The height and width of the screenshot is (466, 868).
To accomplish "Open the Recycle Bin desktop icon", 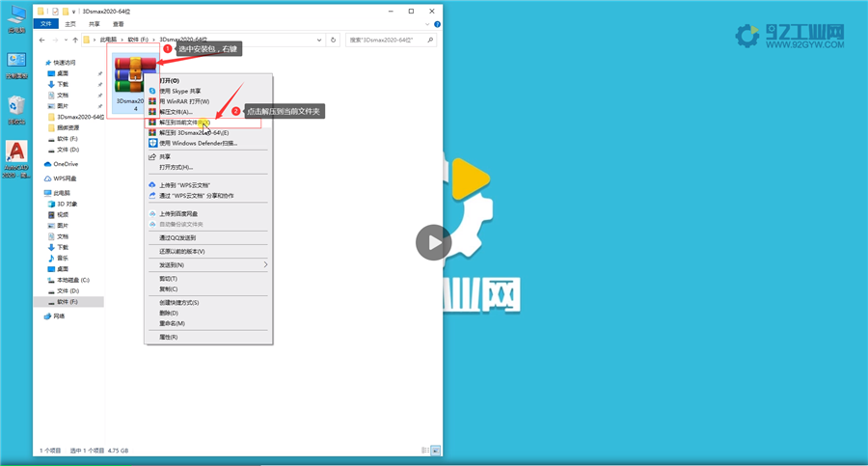I will pos(16,110).
